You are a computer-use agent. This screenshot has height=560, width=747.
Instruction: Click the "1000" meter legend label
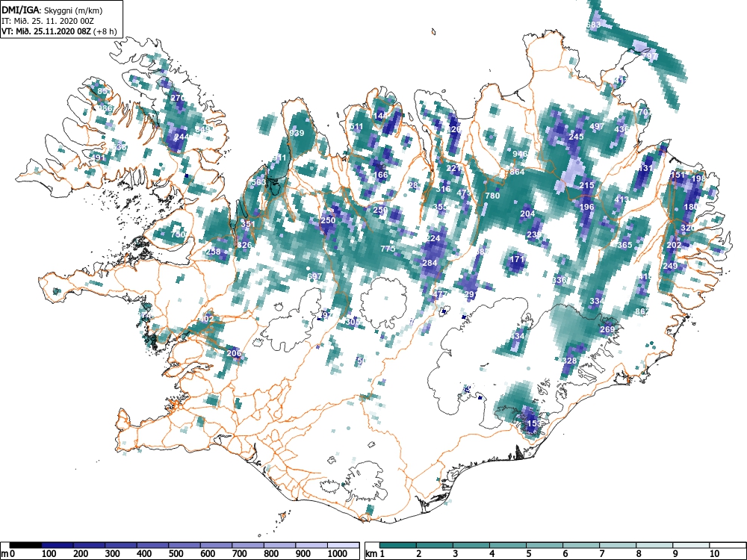click(338, 554)
